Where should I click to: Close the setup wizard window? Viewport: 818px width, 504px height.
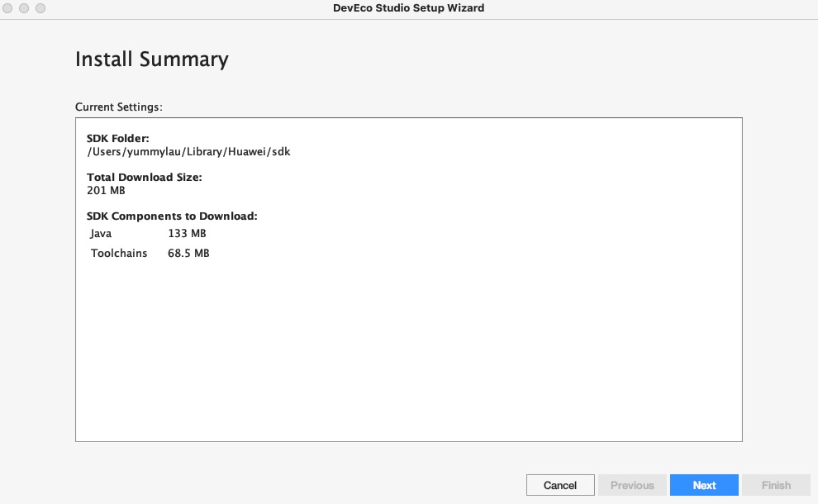(7, 8)
